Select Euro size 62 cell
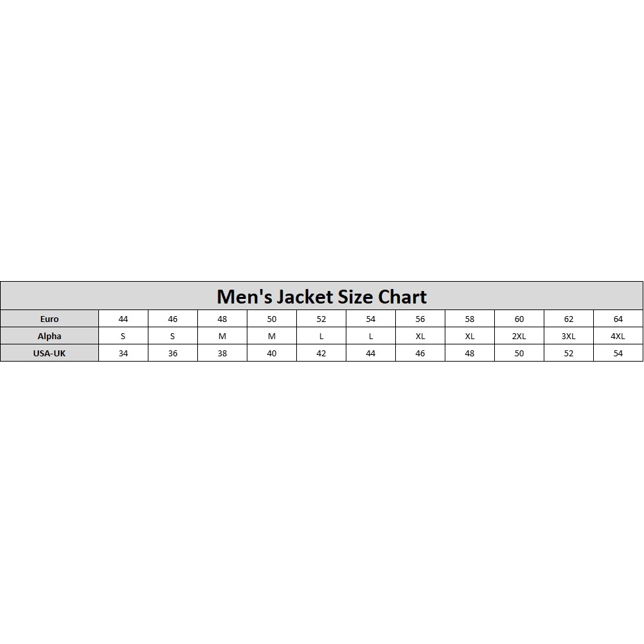 [569, 319]
